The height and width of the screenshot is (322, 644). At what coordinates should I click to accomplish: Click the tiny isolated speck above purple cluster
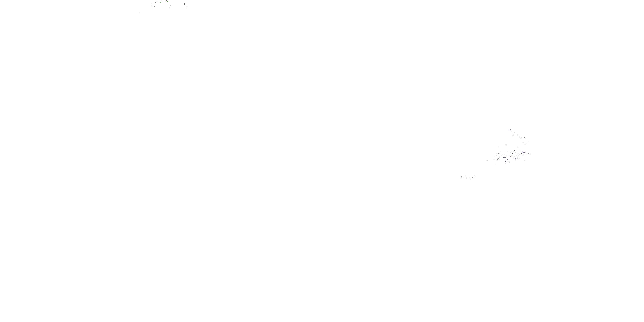[483, 117]
